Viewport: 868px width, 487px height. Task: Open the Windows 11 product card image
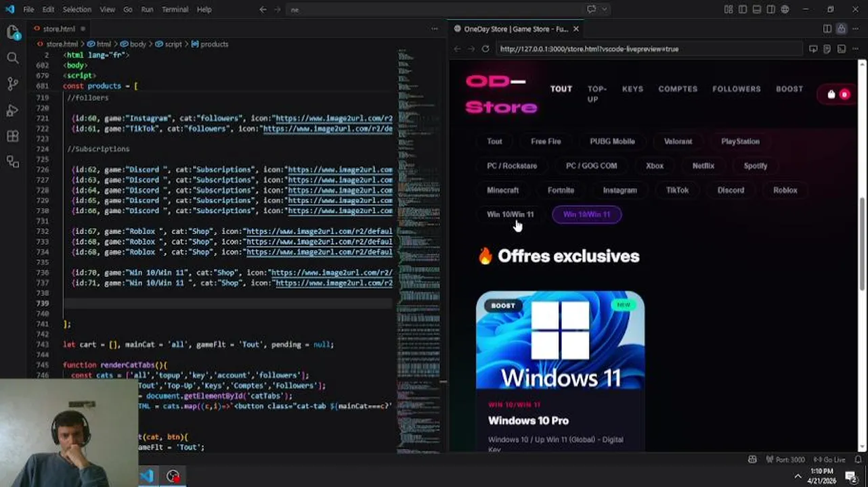pos(560,340)
